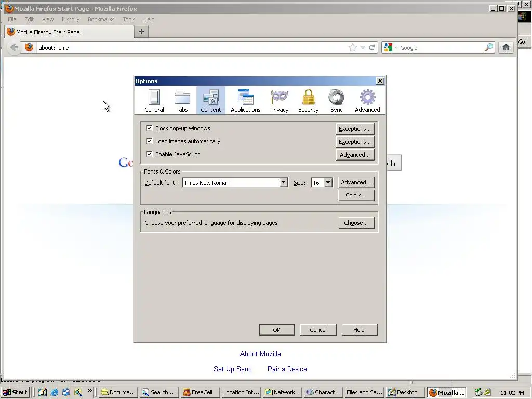Click the Pair a Device link
Viewport: 532px width, 399px height.
click(287, 369)
